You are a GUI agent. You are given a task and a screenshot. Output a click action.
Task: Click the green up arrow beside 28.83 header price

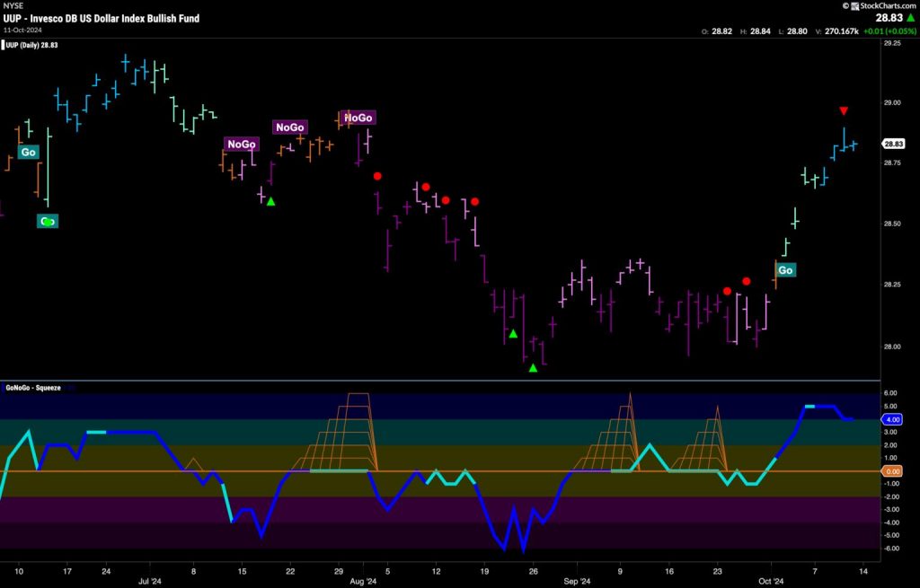[x=911, y=18]
